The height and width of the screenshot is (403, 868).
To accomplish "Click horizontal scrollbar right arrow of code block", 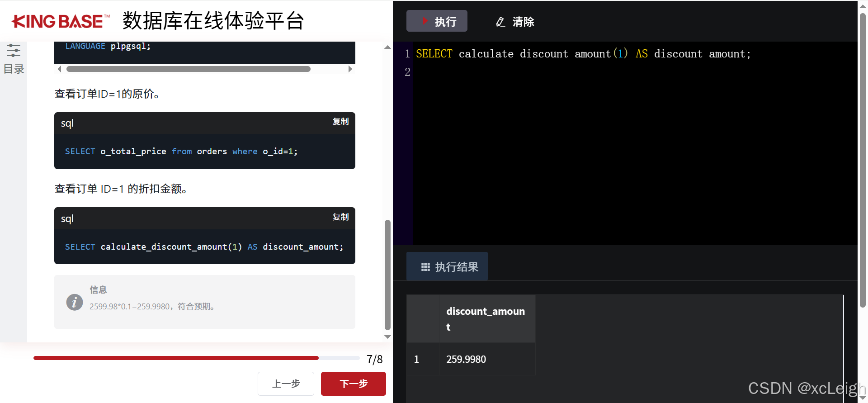I will pos(350,69).
